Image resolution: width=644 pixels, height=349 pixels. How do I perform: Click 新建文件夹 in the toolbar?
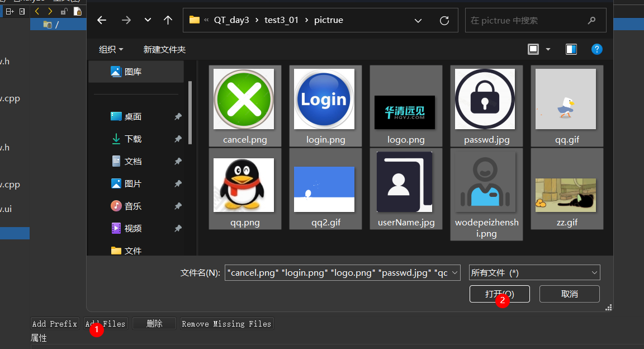tap(164, 49)
